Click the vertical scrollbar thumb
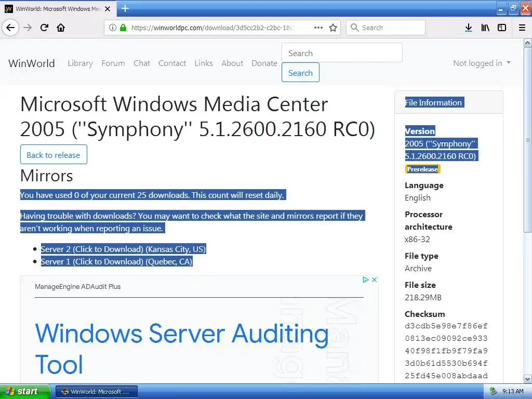Screen dimensions: 532x399 point(527,140)
